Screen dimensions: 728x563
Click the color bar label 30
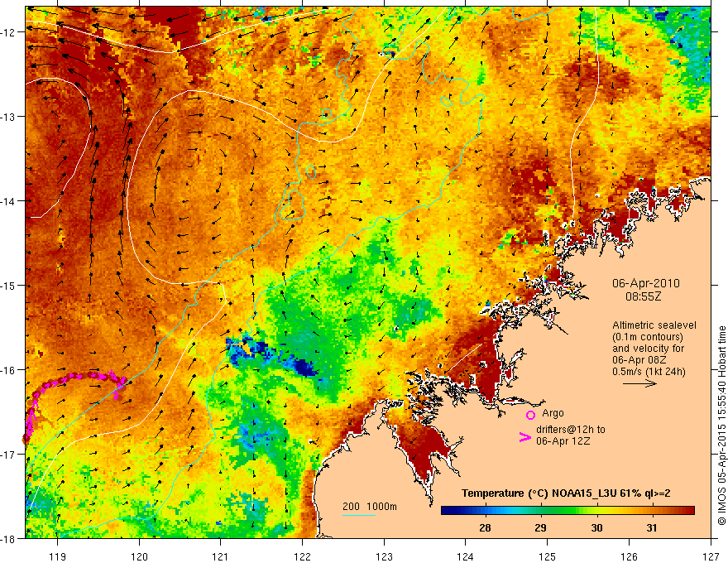tap(596, 527)
